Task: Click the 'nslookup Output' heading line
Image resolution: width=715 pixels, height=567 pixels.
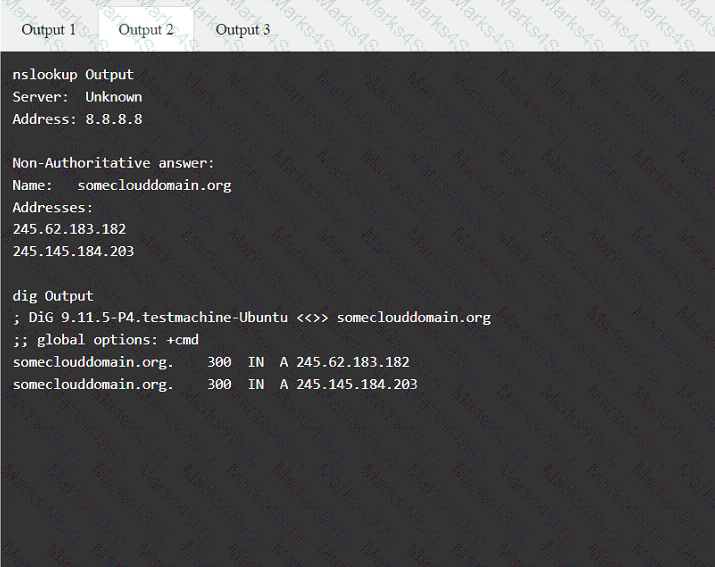Action: click(x=73, y=75)
